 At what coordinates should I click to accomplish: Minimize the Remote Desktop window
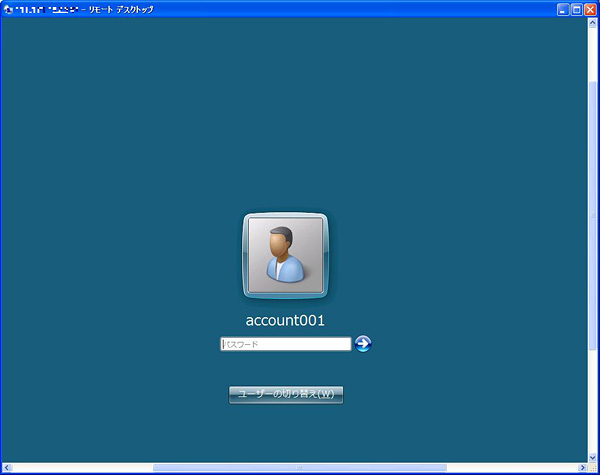point(563,8)
